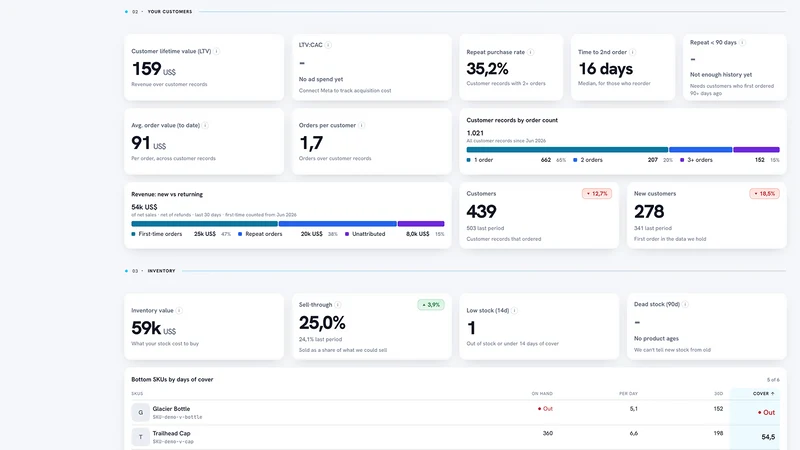Open the Repeat < 90 days info icon

coord(742,42)
